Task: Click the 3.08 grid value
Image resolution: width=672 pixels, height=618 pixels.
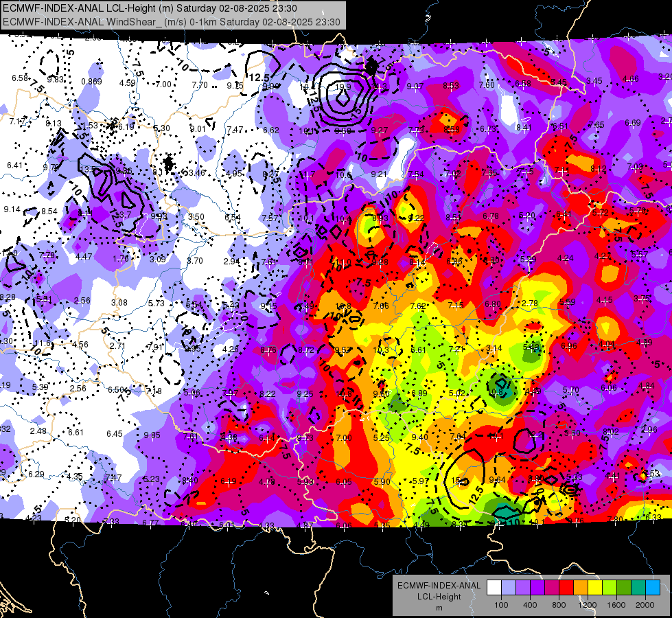Action: pyautogui.click(x=119, y=302)
